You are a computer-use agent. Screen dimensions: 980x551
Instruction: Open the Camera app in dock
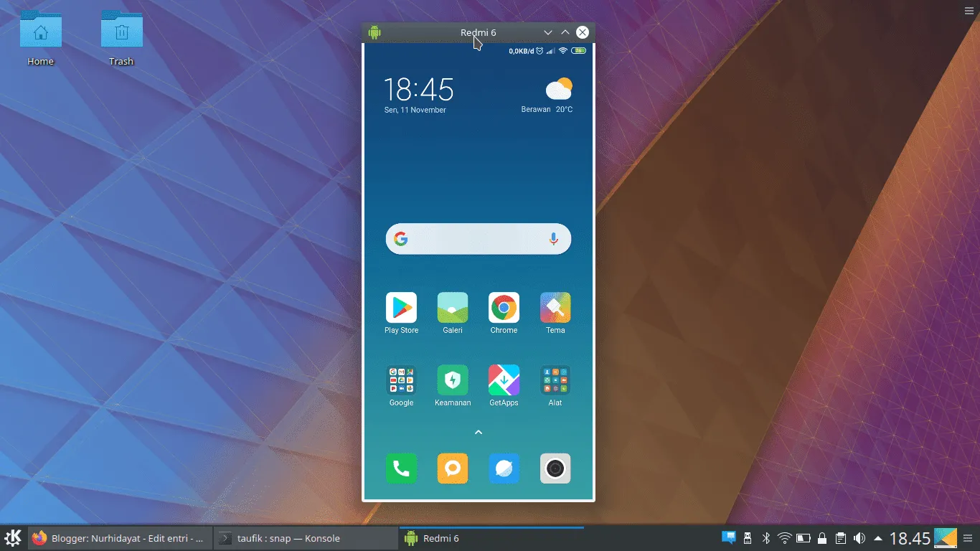point(555,468)
